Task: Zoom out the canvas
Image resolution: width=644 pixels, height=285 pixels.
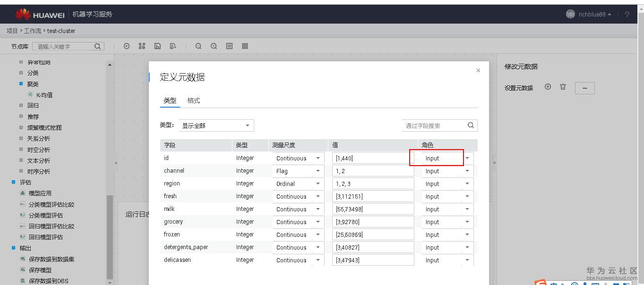Action: [x=198, y=46]
